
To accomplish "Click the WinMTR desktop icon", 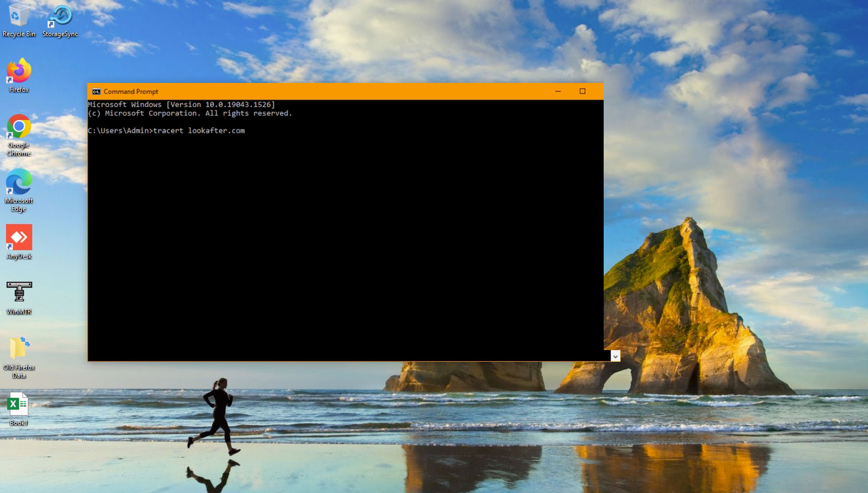I will (x=19, y=293).
